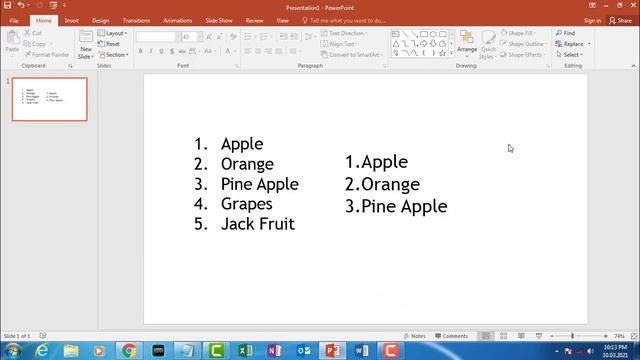Switch to the Design tab

pyautogui.click(x=100, y=20)
